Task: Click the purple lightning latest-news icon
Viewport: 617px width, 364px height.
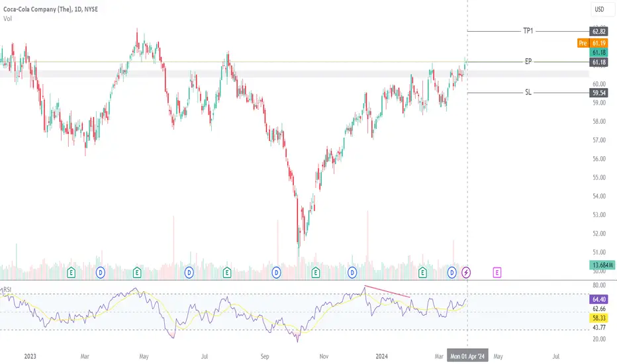Action: point(466,272)
